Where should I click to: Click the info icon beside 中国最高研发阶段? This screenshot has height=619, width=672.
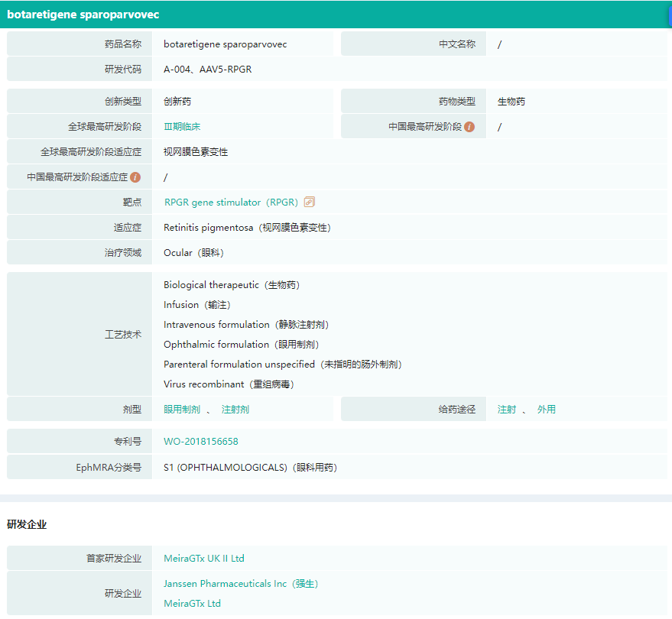click(x=469, y=127)
